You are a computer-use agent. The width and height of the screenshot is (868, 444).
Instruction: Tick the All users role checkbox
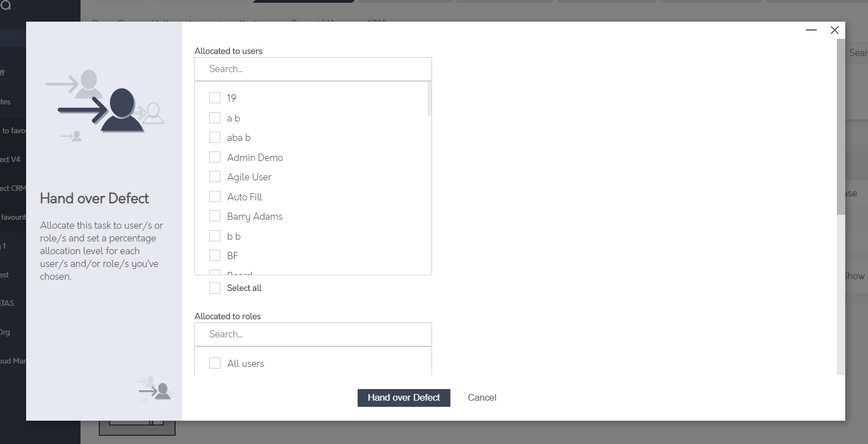click(x=215, y=364)
